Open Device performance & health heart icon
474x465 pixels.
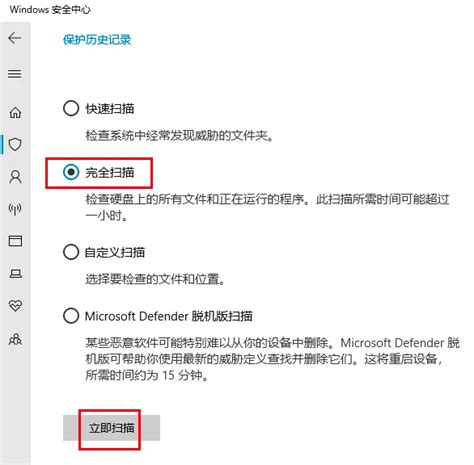tap(15, 305)
